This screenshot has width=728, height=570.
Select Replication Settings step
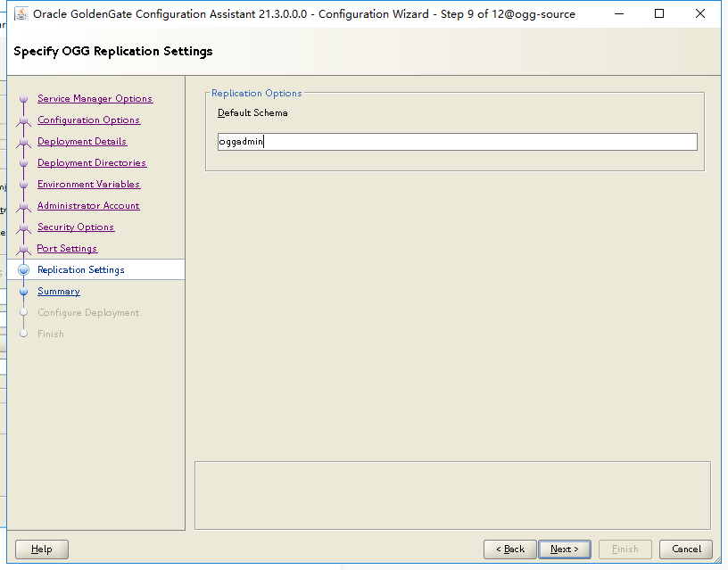[81, 269]
